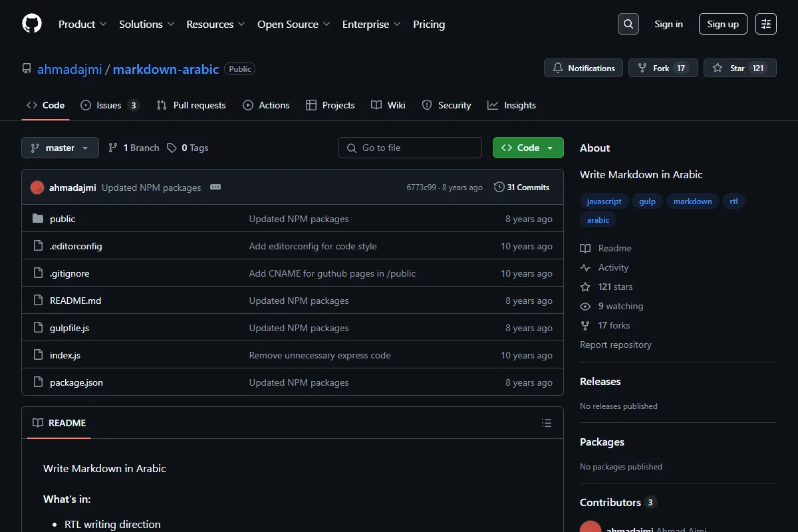Open the search magnifier icon in header
The width and height of the screenshot is (798, 532).
[x=628, y=24]
